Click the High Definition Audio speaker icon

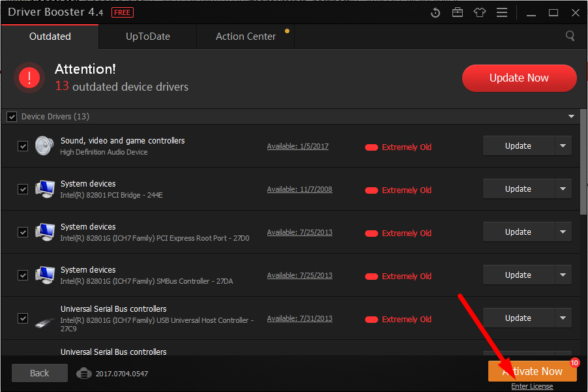[44, 145]
